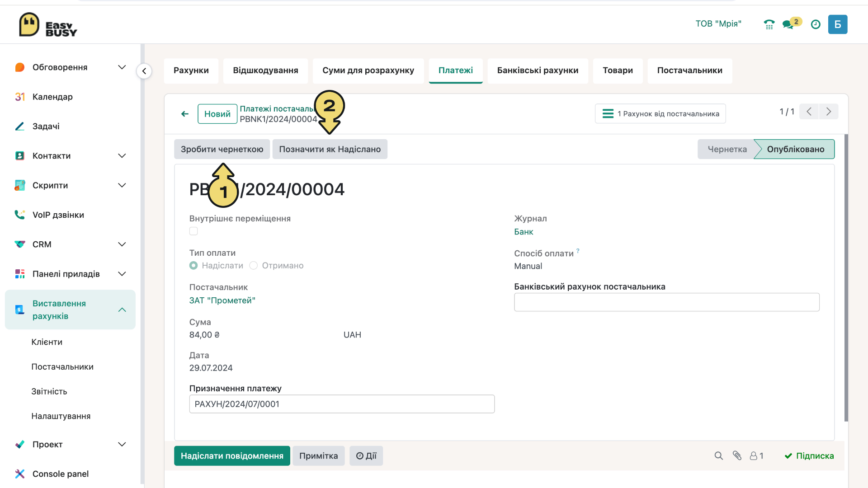Switch company via ТОВ "Мрія"
This screenshot has width=868, height=488.
(x=718, y=24)
